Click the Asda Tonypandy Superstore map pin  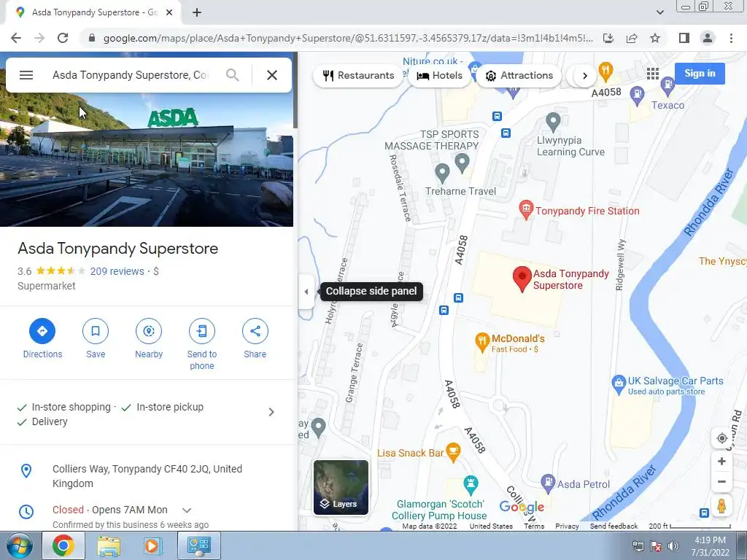pos(522,279)
